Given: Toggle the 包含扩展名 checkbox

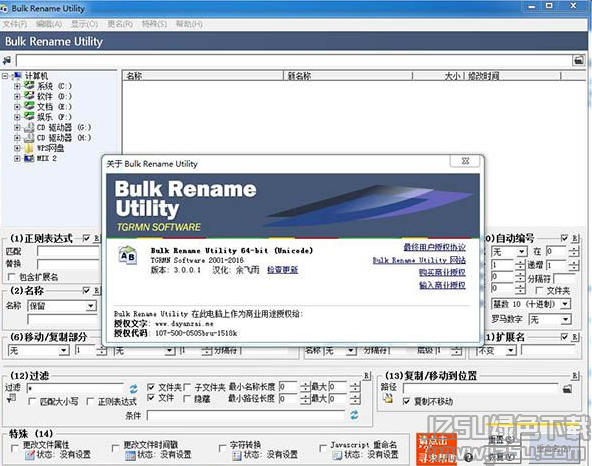Looking at the screenshot, I should pyautogui.click(x=11, y=277).
